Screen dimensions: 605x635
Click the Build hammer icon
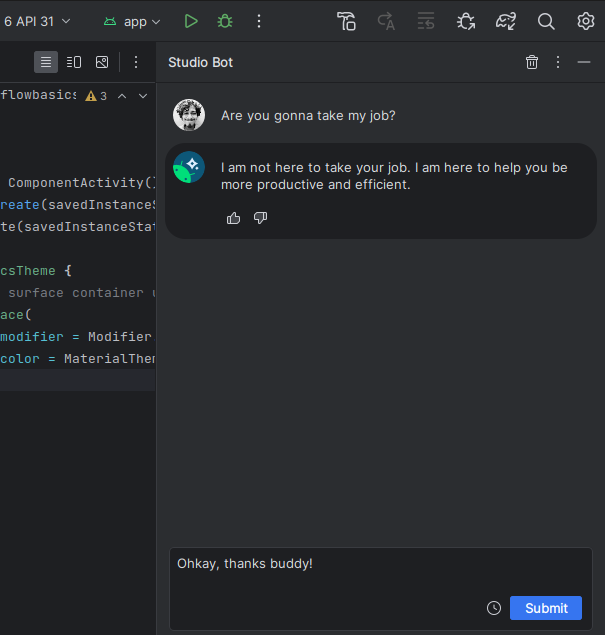(x=346, y=21)
